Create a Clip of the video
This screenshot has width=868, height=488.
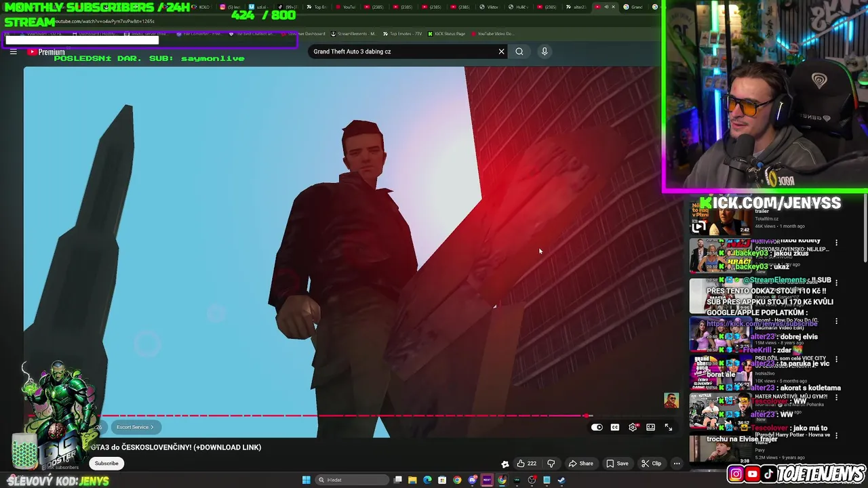(652, 464)
